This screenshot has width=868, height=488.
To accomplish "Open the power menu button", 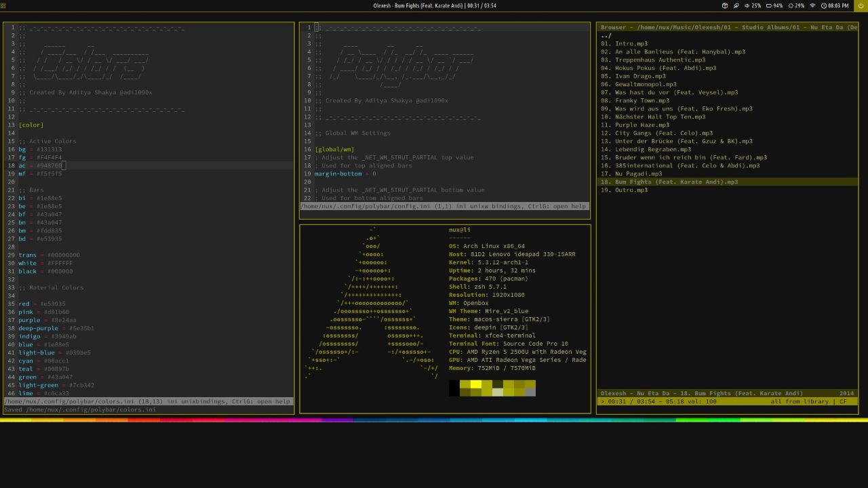I will pos(861,5).
